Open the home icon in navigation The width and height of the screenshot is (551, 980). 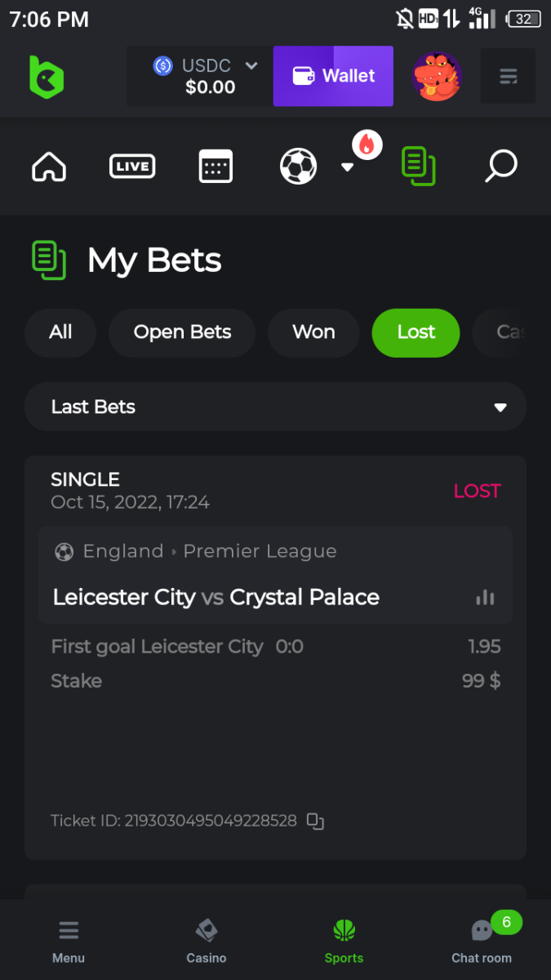pyautogui.click(x=49, y=167)
